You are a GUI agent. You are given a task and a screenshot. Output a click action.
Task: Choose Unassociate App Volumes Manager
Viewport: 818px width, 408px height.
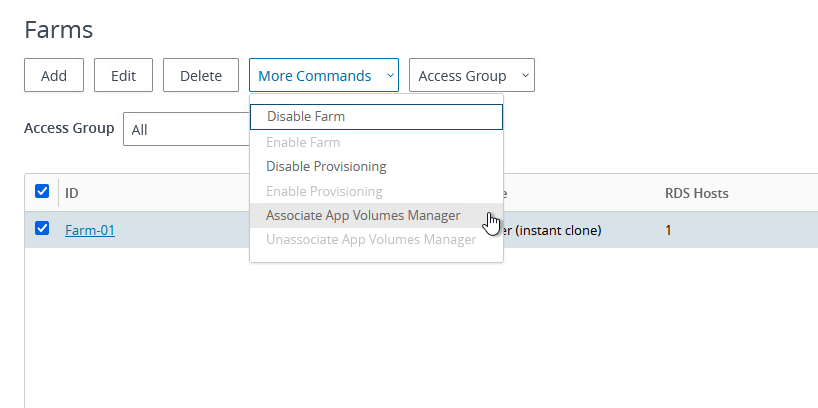[x=371, y=240]
